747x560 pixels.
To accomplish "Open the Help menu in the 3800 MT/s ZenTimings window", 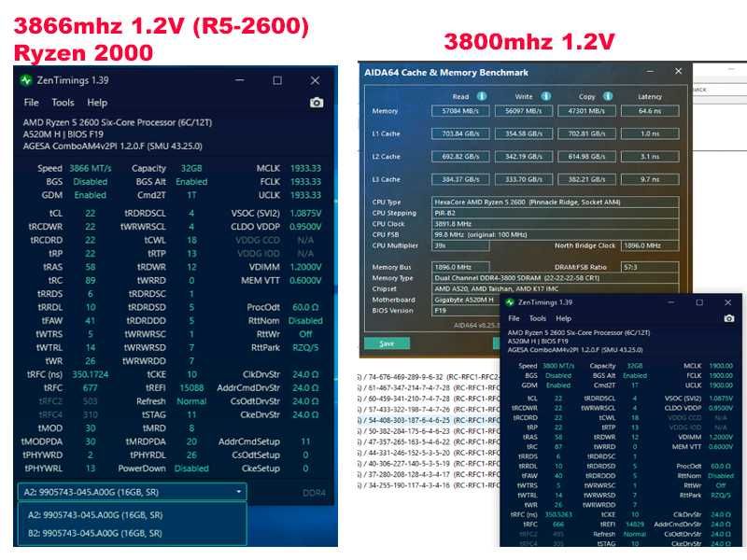I will 563,318.
